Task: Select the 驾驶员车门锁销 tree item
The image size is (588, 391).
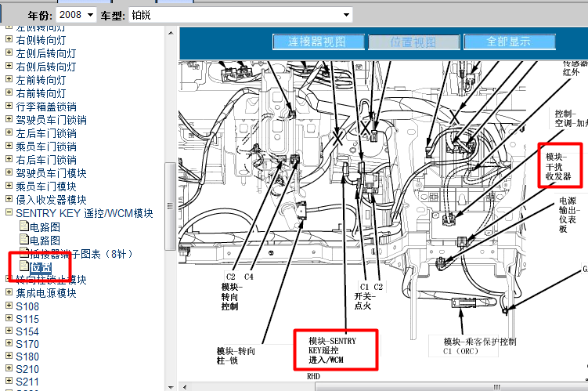Action: click(x=52, y=120)
